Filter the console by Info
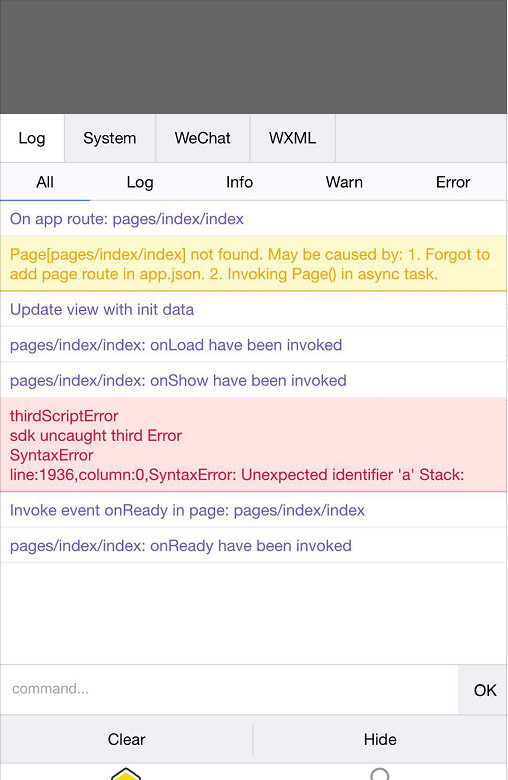 tap(239, 182)
